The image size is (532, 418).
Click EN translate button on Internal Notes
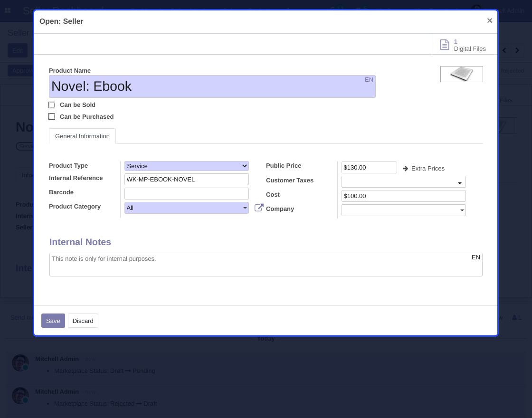475,257
